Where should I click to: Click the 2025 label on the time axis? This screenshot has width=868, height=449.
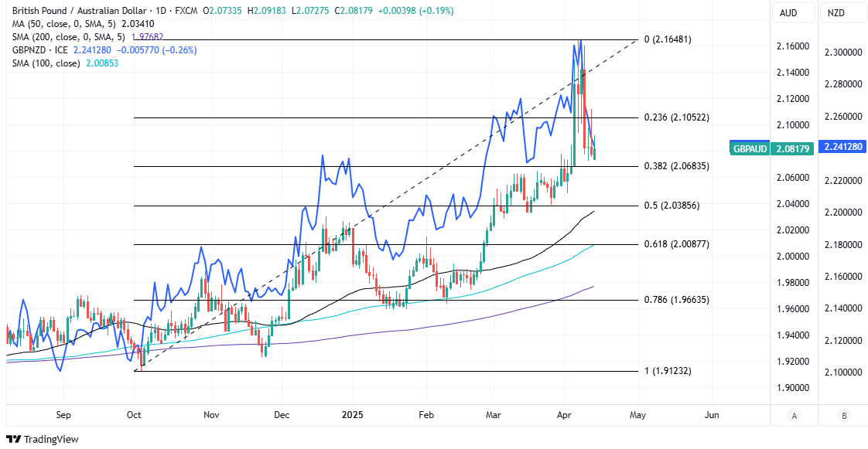(x=354, y=415)
